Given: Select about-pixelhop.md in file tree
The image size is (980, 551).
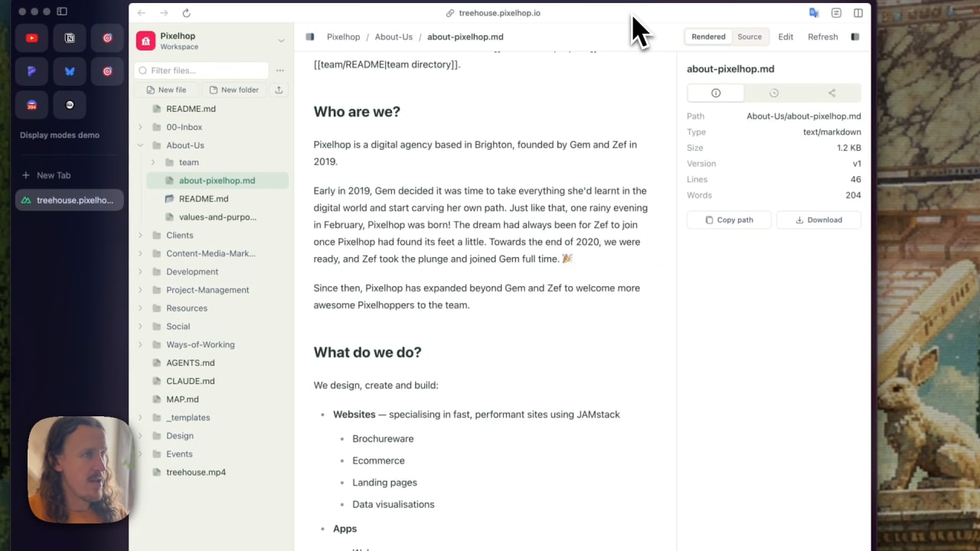Looking at the screenshot, I should (217, 181).
